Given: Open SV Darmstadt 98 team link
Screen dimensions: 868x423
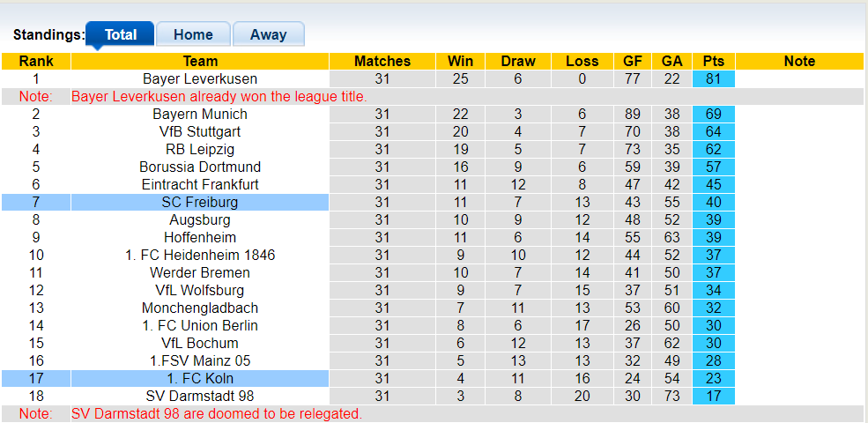Looking at the screenshot, I should pyautogui.click(x=200, y=396).
